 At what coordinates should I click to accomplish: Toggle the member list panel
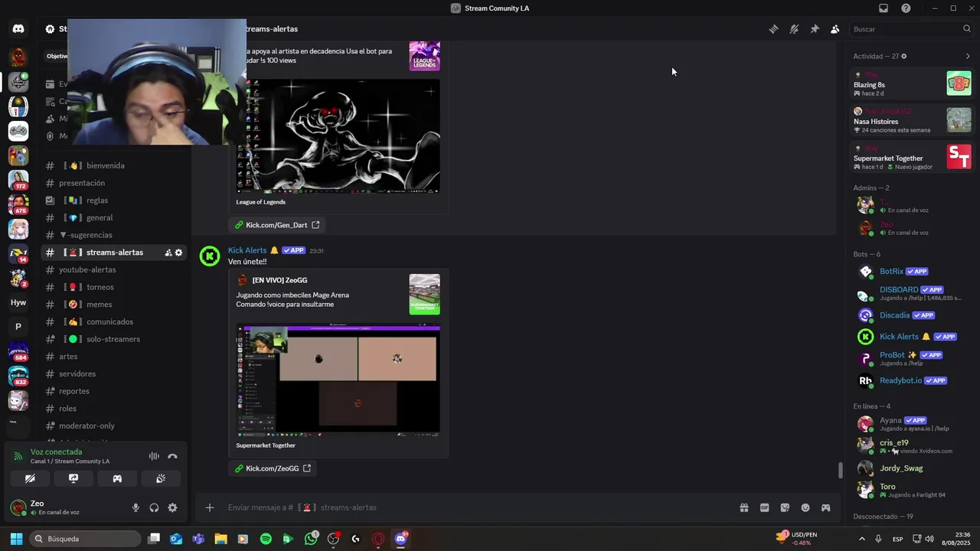(x=835, y=29)
